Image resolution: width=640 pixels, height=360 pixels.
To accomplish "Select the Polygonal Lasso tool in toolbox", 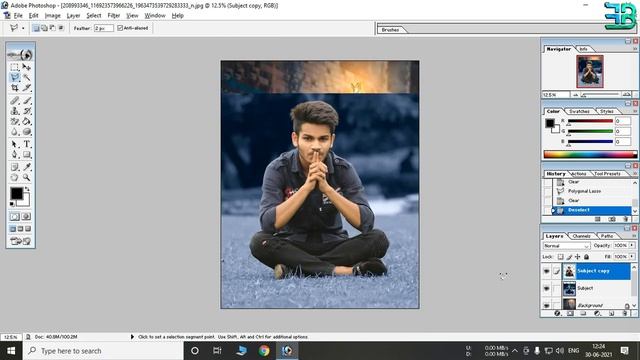I will tap(15, 78).
